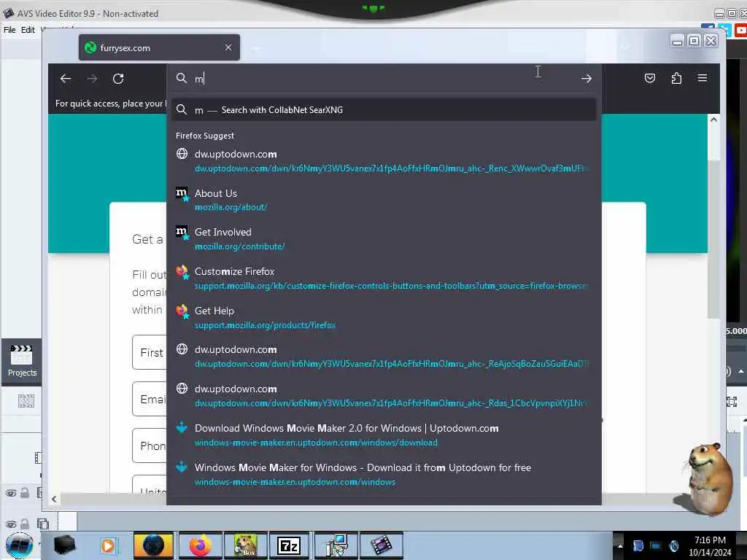Choose Search with CollabNet SearXNG suggestion
This screenshot has height=560, width=747.
click(384, 110)
